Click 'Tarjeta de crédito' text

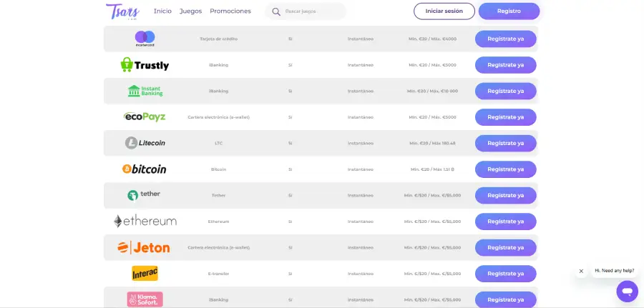(218, 39)
